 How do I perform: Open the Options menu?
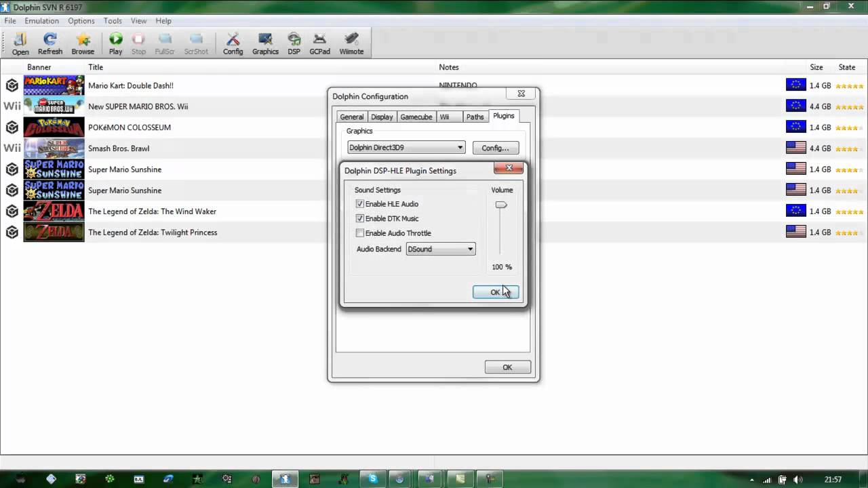click(81, 21)
